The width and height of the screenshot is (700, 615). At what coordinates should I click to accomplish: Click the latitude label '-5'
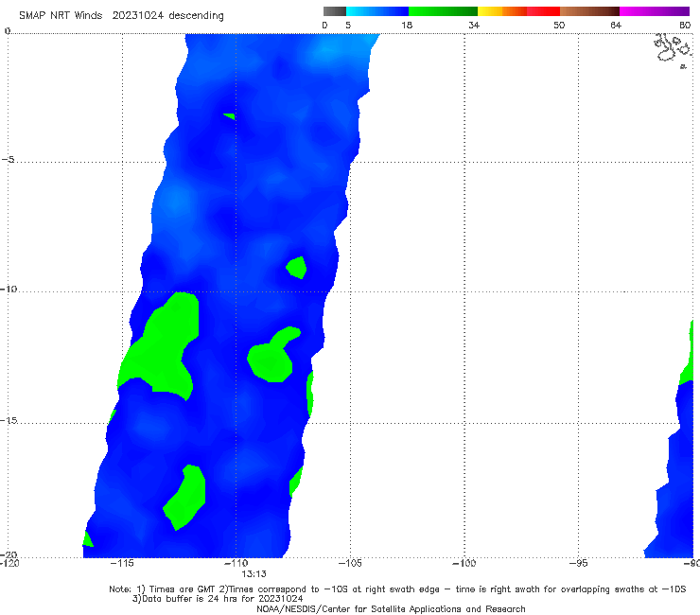click(x=9, y=160)
